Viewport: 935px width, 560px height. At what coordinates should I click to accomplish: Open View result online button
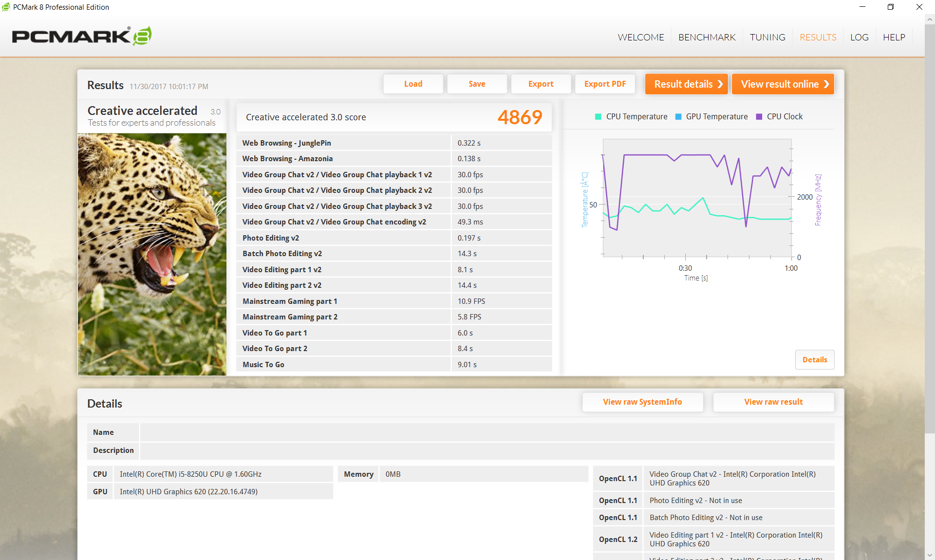point(783,84)
